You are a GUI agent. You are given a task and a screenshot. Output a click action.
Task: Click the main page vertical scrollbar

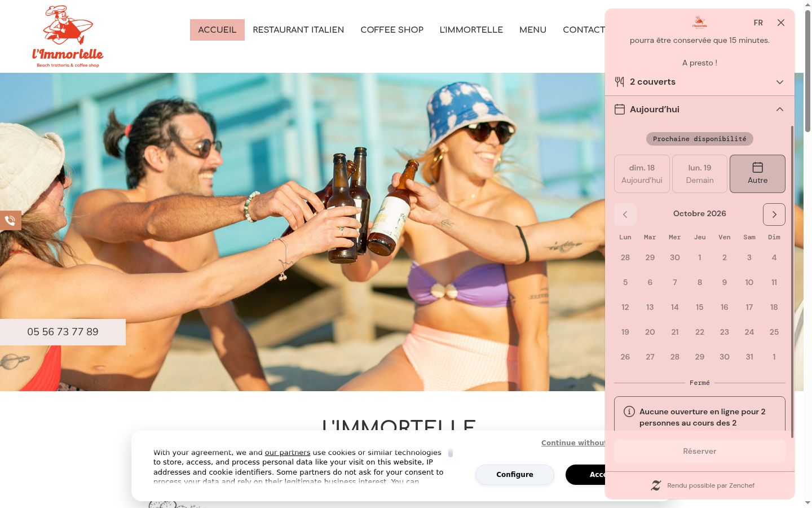click(807, 71)
